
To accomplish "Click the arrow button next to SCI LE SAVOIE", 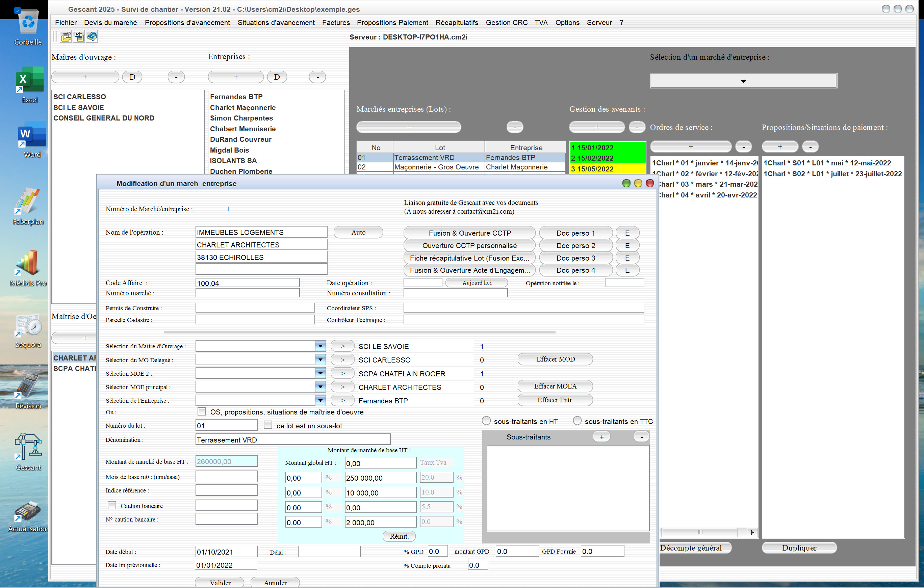I will click(343, 346).
